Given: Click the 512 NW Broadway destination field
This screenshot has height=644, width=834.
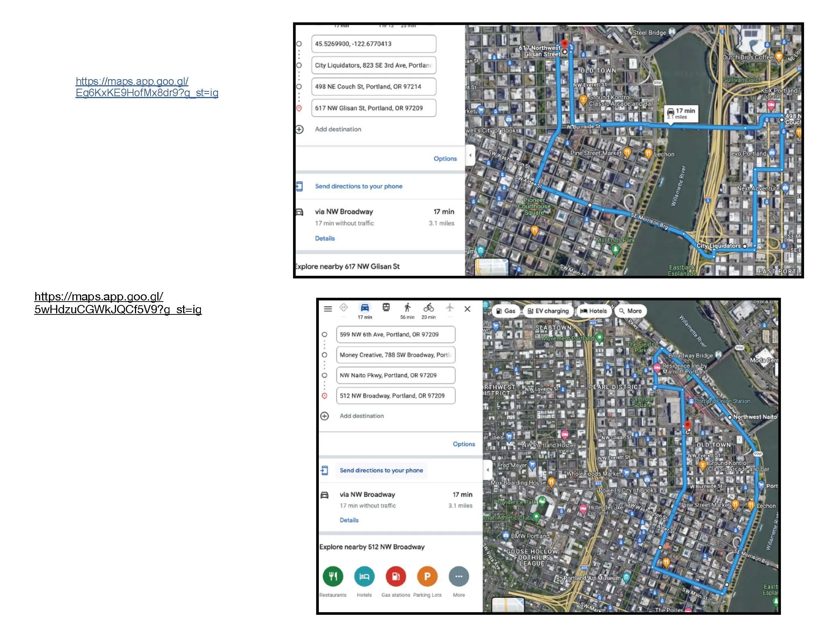Looking at the screenshot, I should (396, 395).
